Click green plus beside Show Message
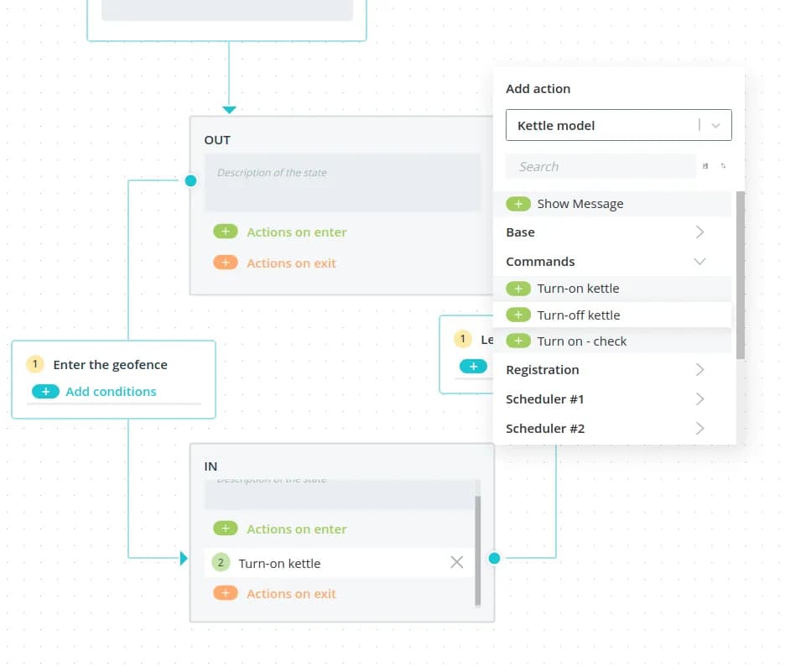Image resolution: width=785 pixels, height=672 pixels. [517, 204]
